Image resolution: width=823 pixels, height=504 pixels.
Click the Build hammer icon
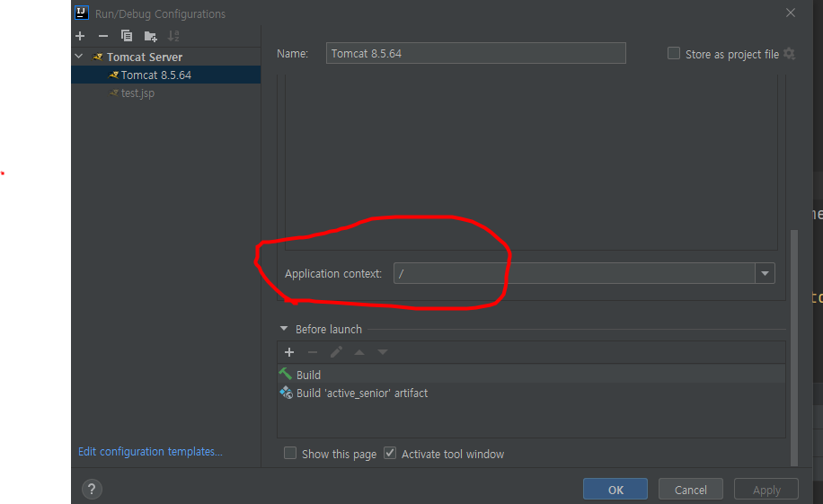[286, 375]
